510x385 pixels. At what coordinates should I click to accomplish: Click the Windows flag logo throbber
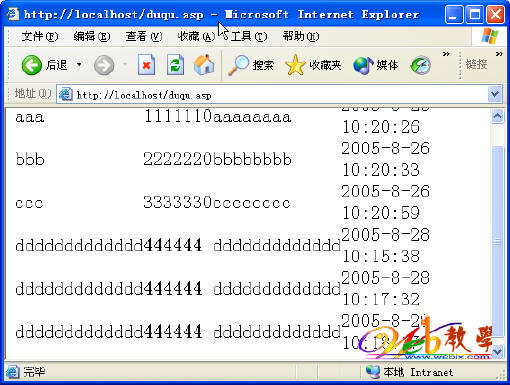tap(490, 36)
